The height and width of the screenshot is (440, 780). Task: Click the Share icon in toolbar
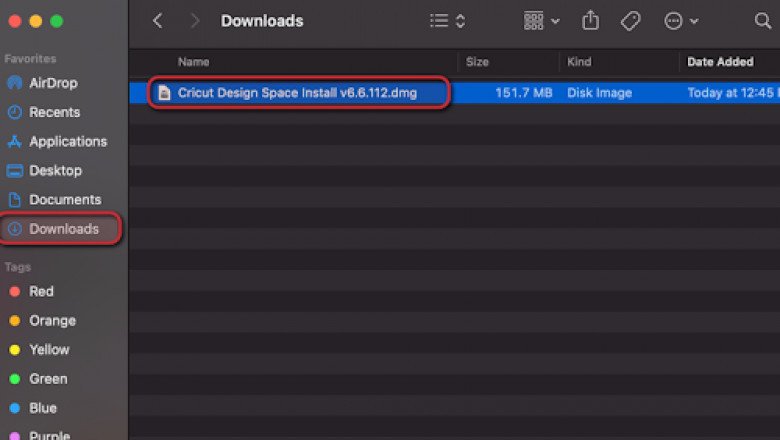[x=590, y=21]
